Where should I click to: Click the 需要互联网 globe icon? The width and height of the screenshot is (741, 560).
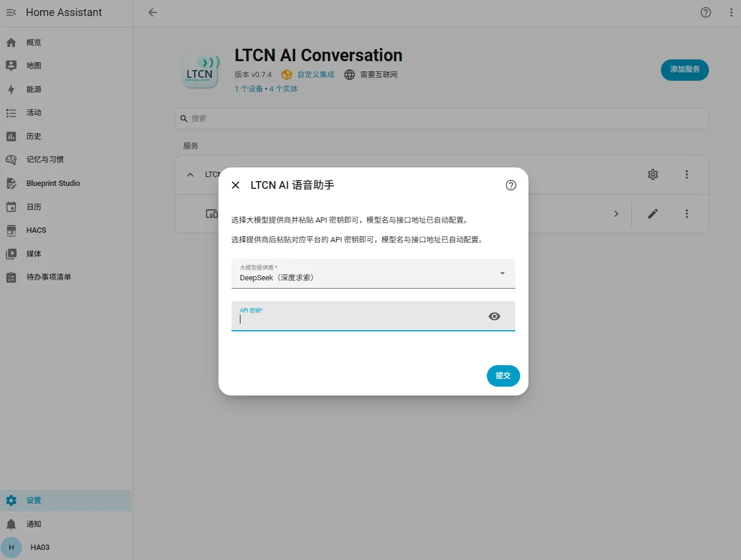(350, 75)
